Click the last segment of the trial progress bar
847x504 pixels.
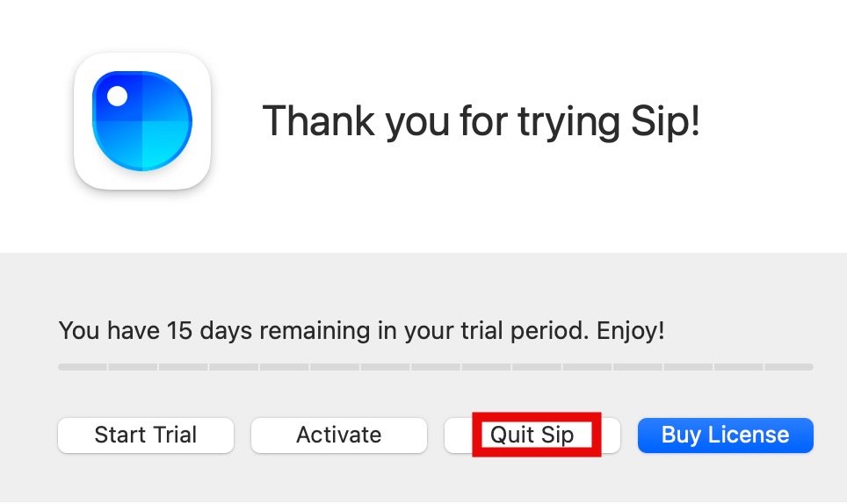point(788,367)
